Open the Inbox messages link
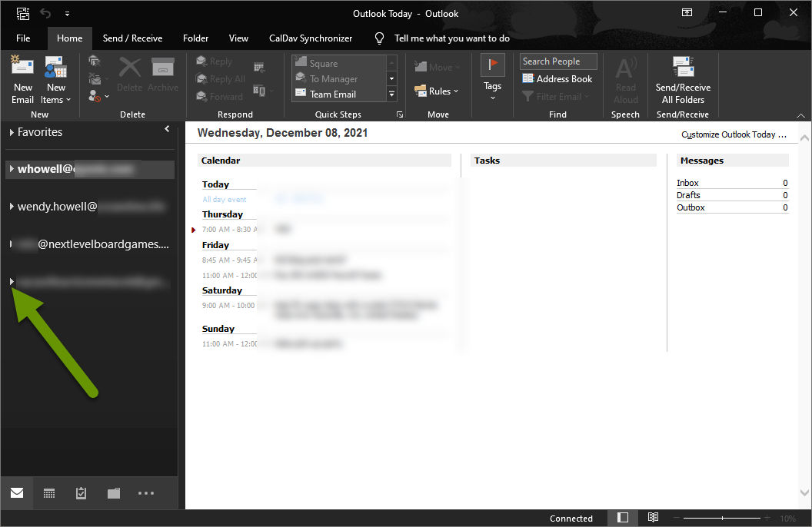 pyautogui.click(x=687, y=183)
